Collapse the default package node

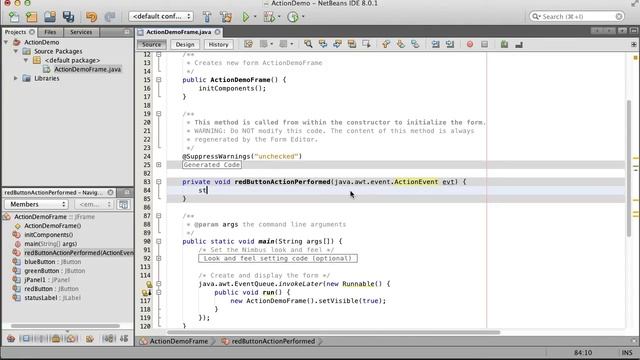(x=26, y=60)
